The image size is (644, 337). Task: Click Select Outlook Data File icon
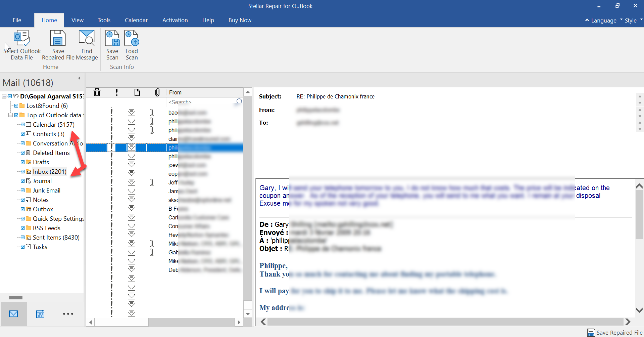point(22,38)
